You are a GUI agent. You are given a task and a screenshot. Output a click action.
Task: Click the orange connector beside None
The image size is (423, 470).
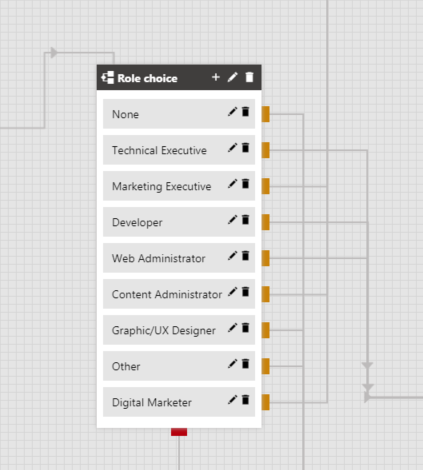266,114
